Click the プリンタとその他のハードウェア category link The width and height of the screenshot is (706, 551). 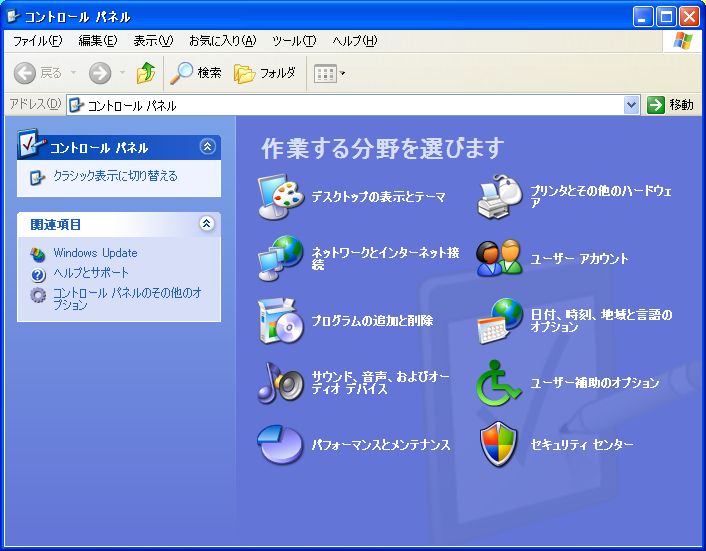[x=601, y=197]
